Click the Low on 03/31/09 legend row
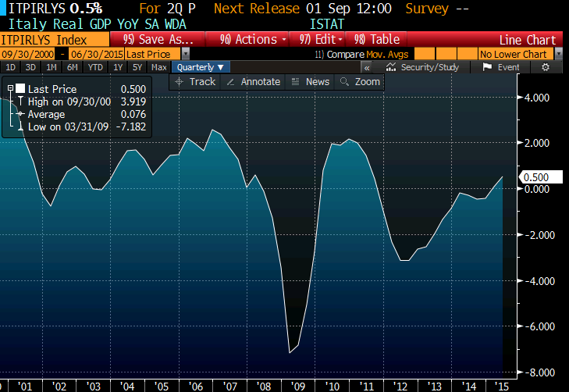The image size is (569, 392). 83,127
